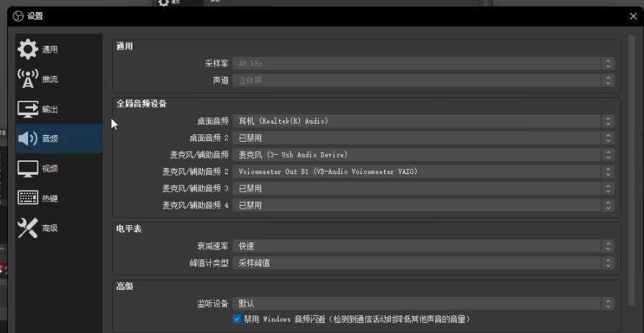This screenshot has height=333, width=644.
Task: Open the 峰值计类型 dropdown
Action: pyautogui.click(x=423, y=263)
